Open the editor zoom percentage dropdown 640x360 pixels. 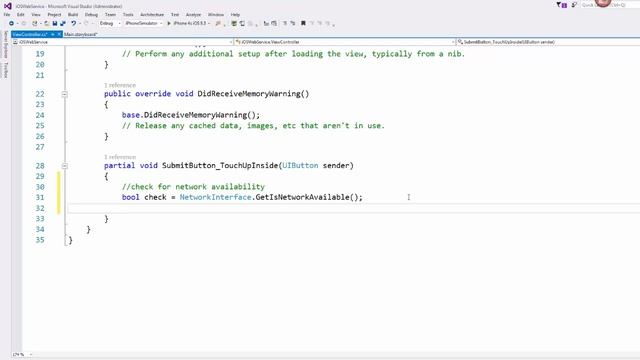coord(22,354)
